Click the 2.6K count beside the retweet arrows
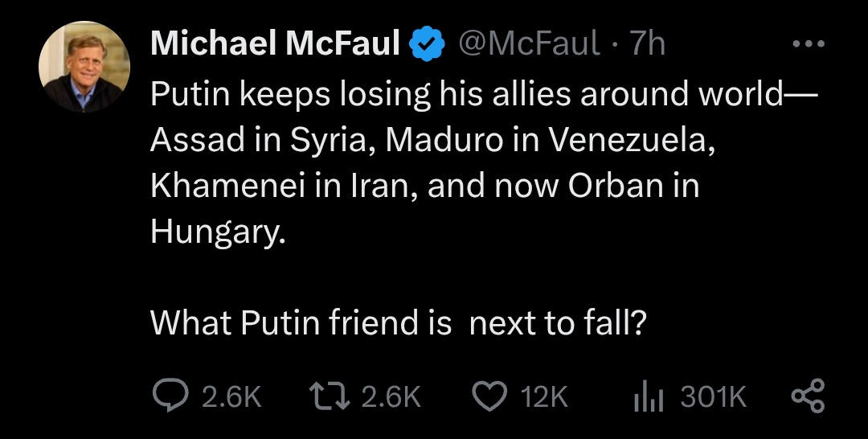The width and height of the screenshot is (868, 439). [x=391, y=397]
